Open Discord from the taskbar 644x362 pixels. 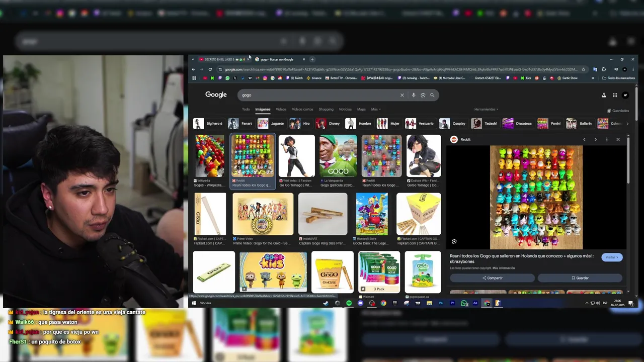tap(360, 303)
